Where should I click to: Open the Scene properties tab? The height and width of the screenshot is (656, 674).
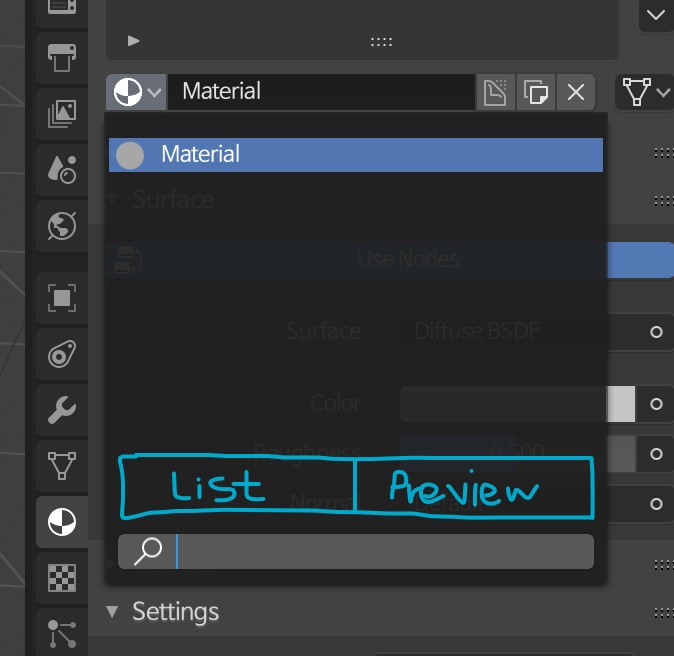point(62,170)
